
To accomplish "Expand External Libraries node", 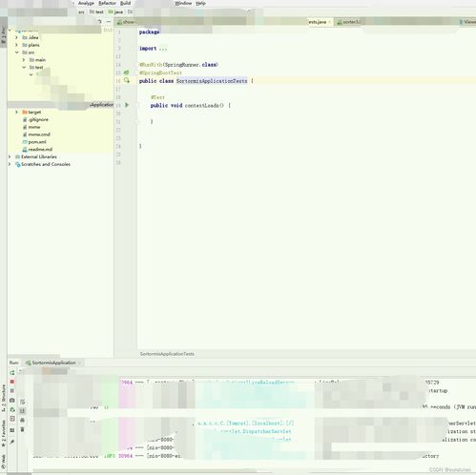I will coord(10,156).
